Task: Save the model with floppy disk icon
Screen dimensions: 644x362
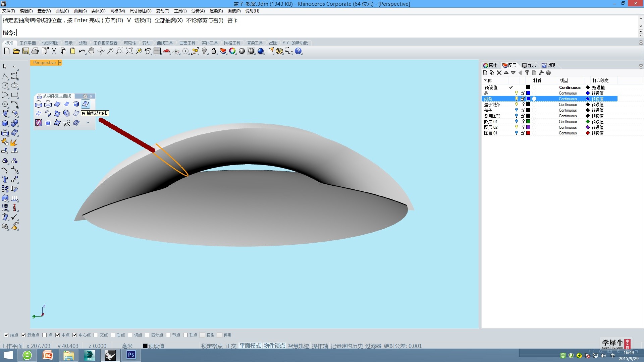Action: click(26, 51)
